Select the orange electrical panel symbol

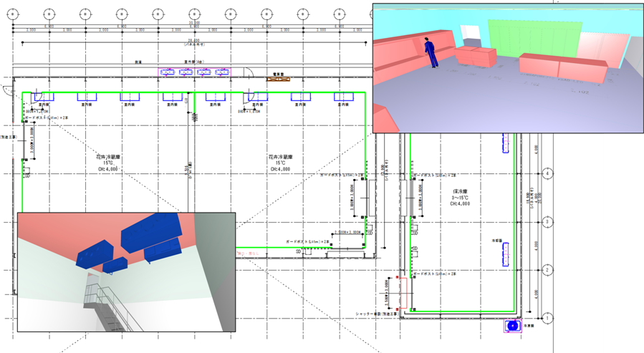pos(280,78)
